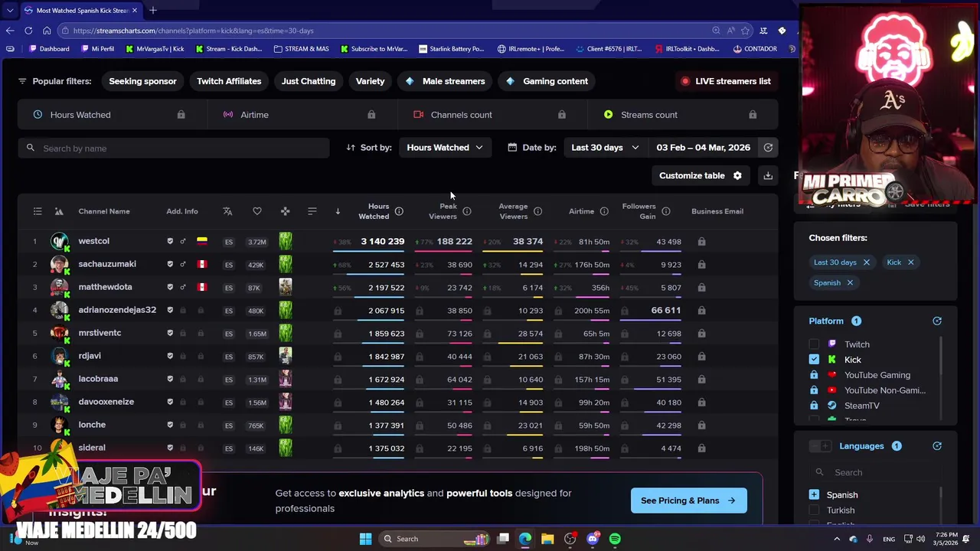Expand the Channels count locked filter
The image size is (980, 551).
[x=492, y=115]
